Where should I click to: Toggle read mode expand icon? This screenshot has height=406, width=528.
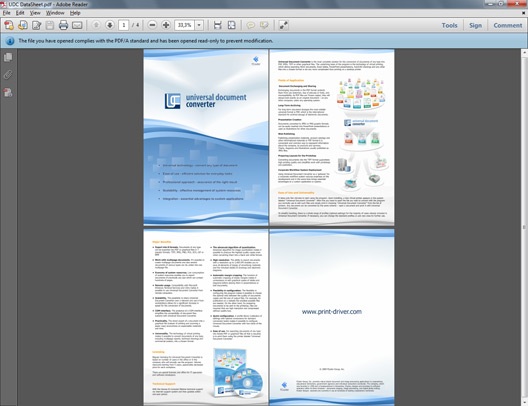(284, 25)
